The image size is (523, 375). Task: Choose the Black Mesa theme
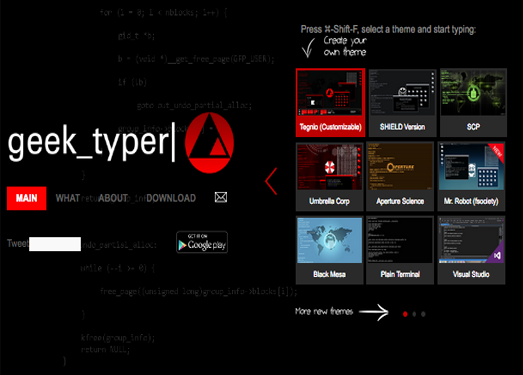tap(330, 250)
